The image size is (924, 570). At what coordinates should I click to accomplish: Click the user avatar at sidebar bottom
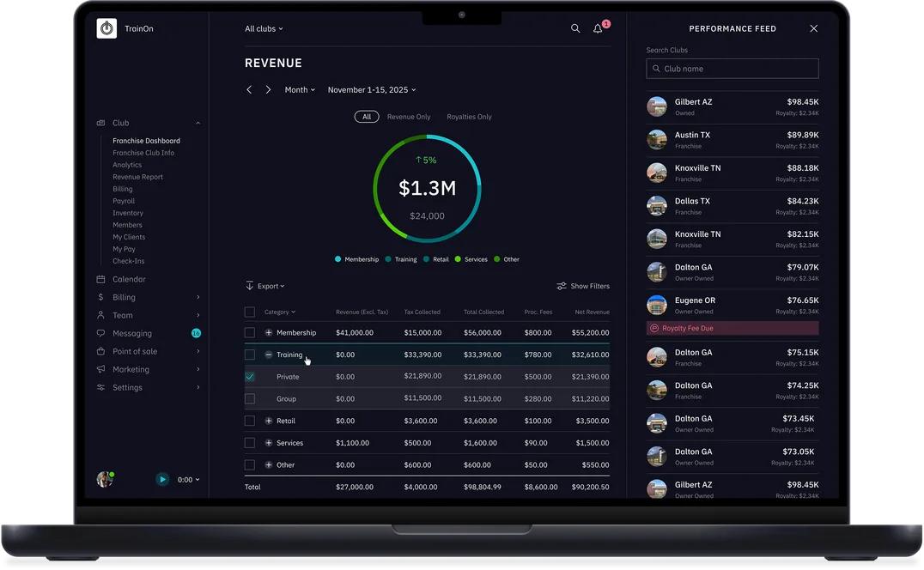(x=105, y=479)
